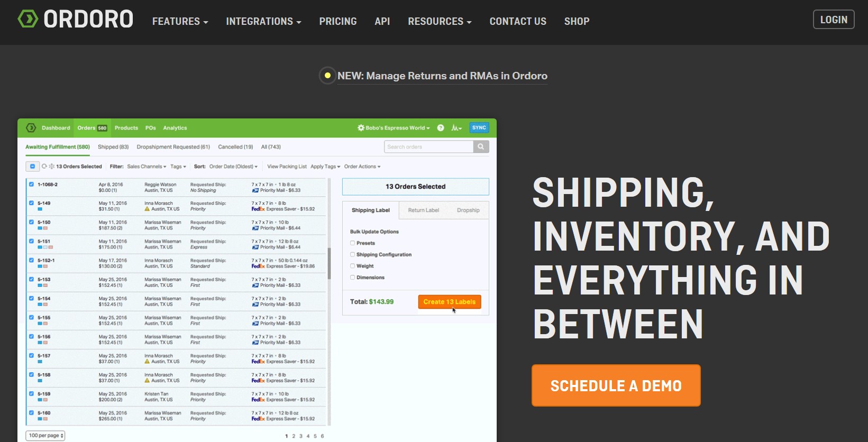This screenshot has width=868, height=442.
Task: Open the Sales Channels filter dropdown
Action: tap(147, 167)
